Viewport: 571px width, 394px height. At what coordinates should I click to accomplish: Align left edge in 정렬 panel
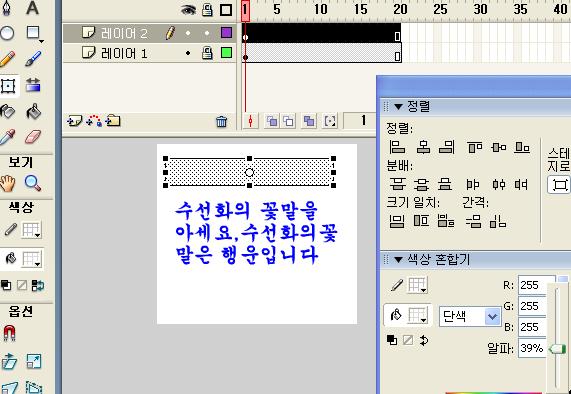pos(397,147)
